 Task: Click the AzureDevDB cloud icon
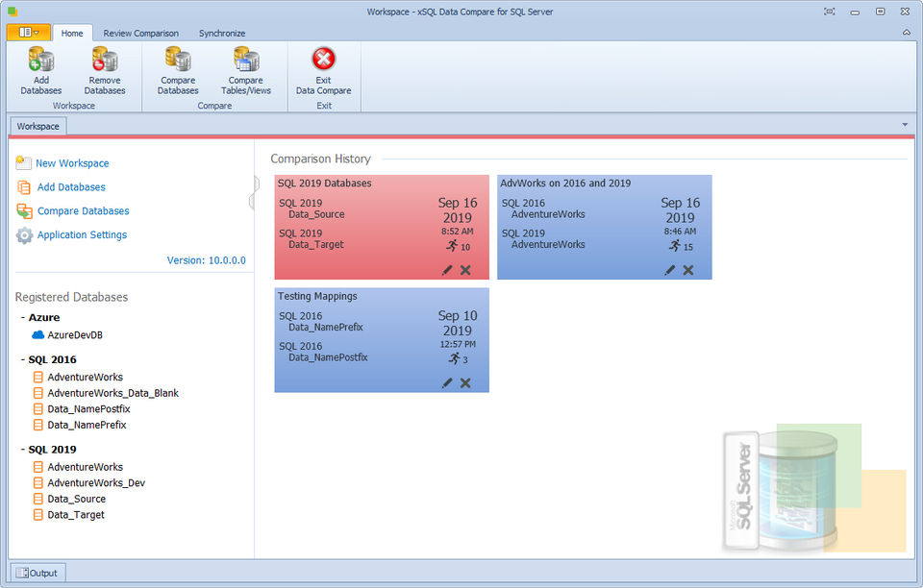click(x=37, y=335)
